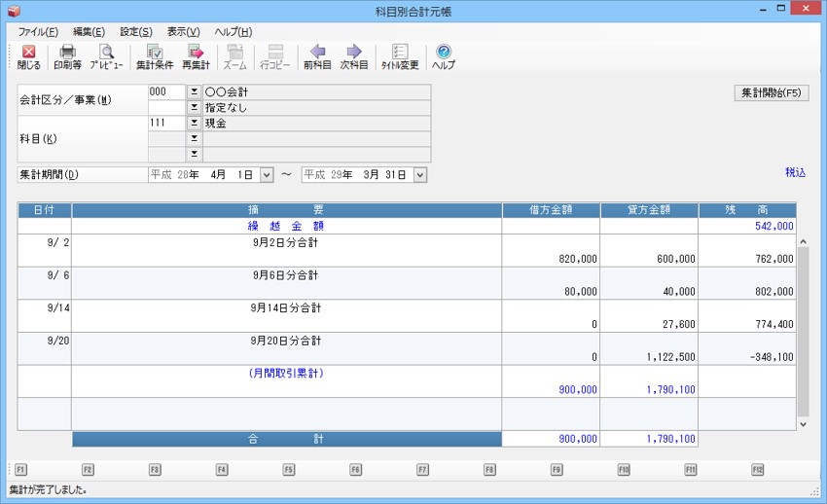The height and width of the screenshot is (504, 827).
Task: Click the 税込 link
Action: (x=795, y=172)
